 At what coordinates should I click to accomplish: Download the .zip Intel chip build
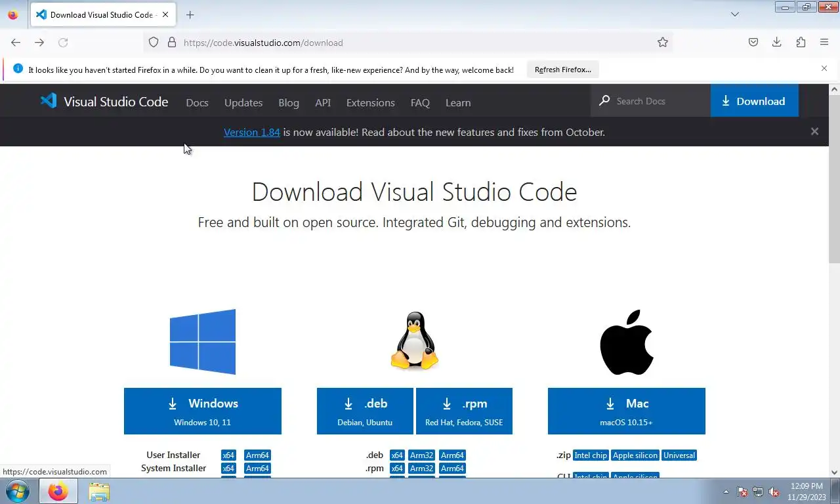591,455
